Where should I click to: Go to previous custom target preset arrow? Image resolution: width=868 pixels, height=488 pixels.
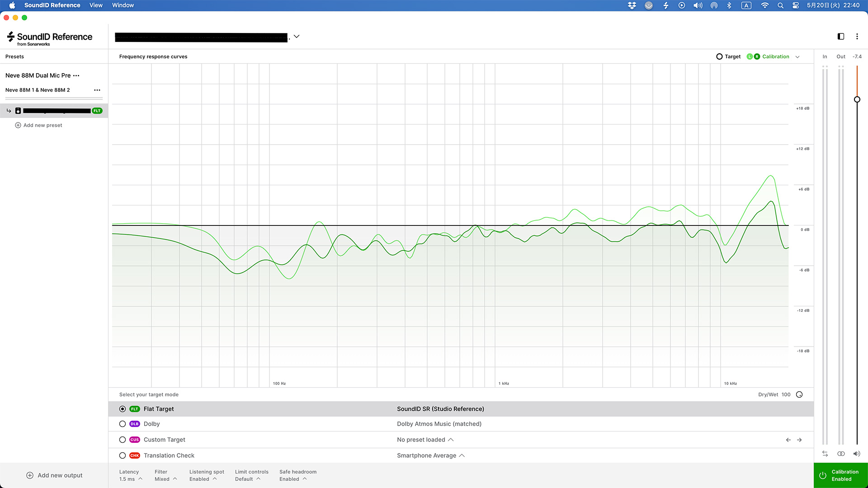[788, 440]
